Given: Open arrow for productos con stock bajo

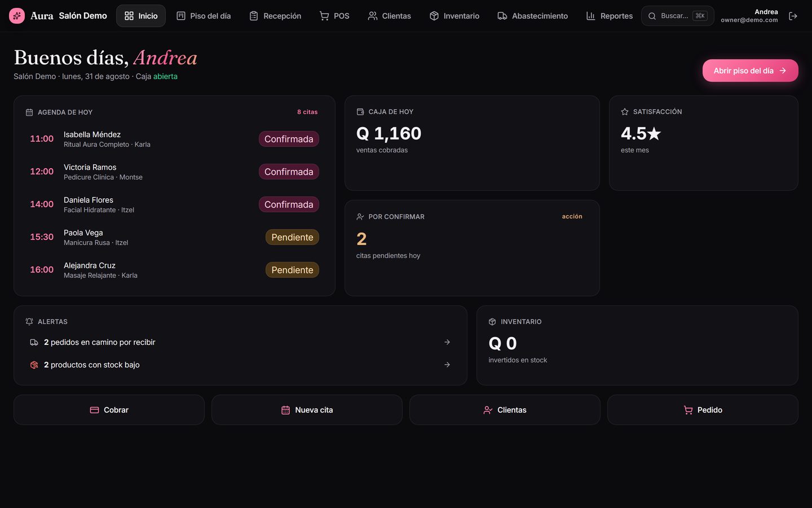Looking at the screenshot, I should point(447,365).
